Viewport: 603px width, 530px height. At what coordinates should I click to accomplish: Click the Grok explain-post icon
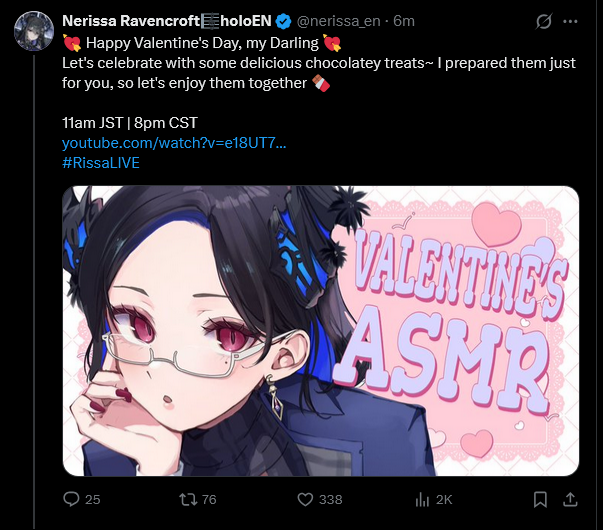[x=544, y=22]
